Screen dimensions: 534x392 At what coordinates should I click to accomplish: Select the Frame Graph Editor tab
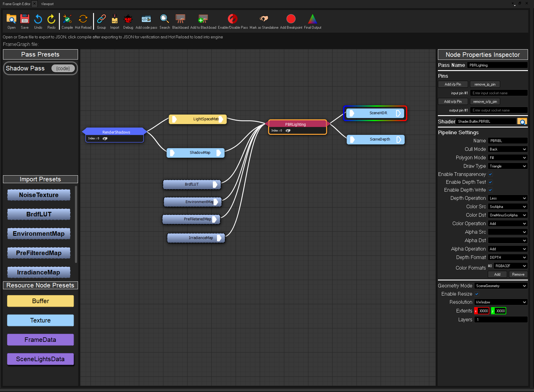pyautogui.click(x=17, y=4)
